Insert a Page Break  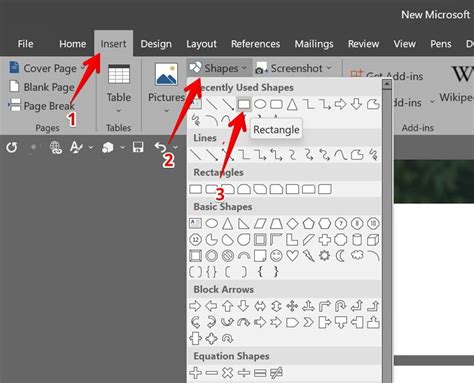tap(41, 106)
